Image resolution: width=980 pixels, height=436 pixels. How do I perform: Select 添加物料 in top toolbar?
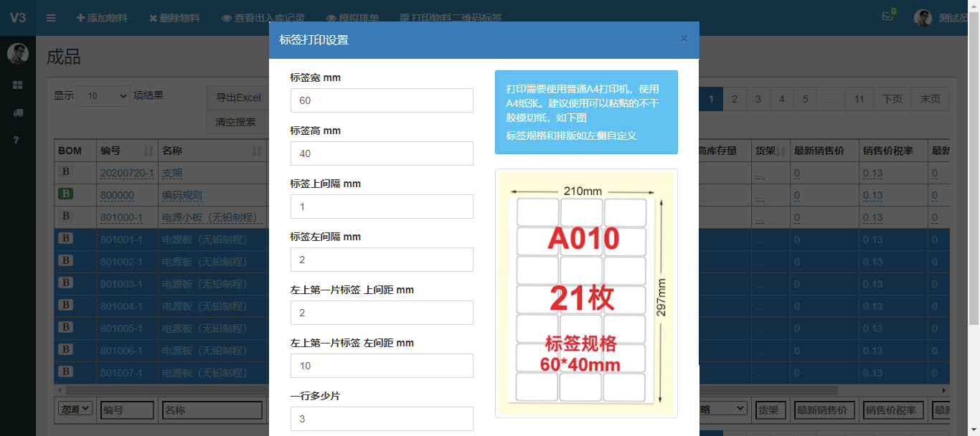(x=102, y=18)
